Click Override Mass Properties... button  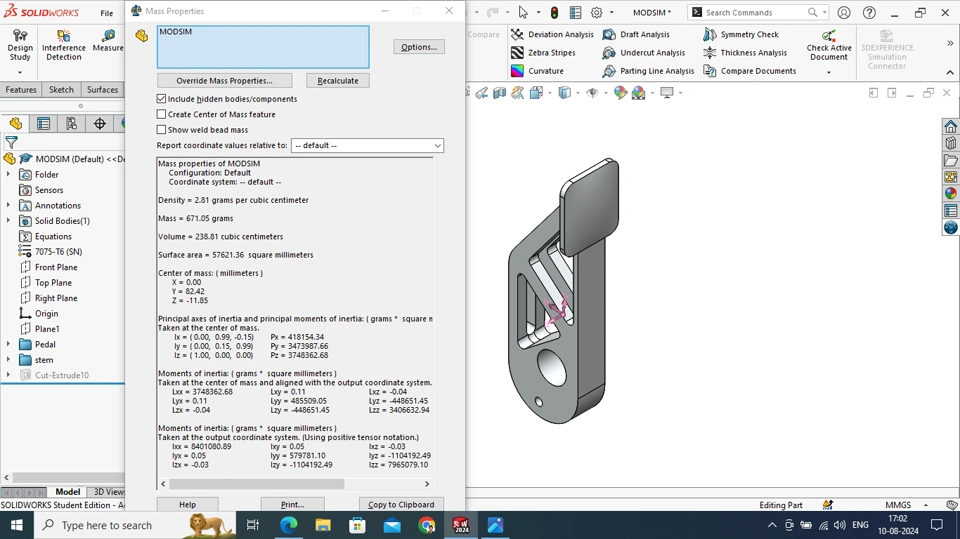[x=224, y=81]
